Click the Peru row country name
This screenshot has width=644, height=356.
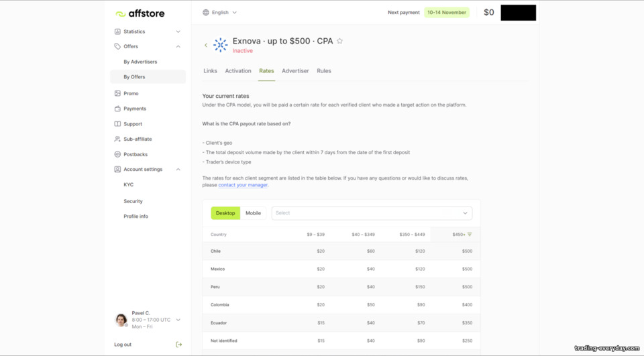pos(215,287)
